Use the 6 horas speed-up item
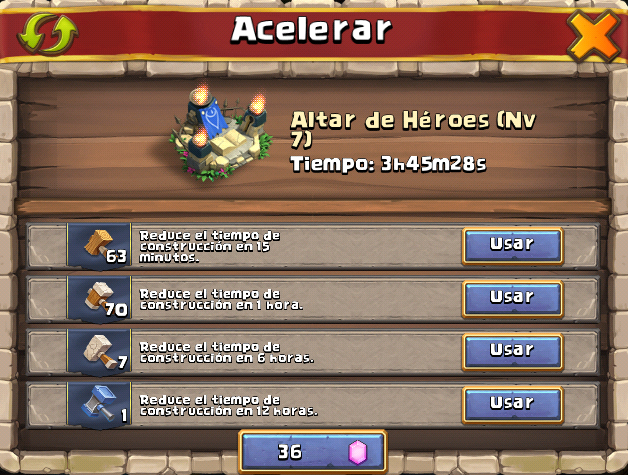This screenshot has height=475, width=628. (x=513, y=352)
